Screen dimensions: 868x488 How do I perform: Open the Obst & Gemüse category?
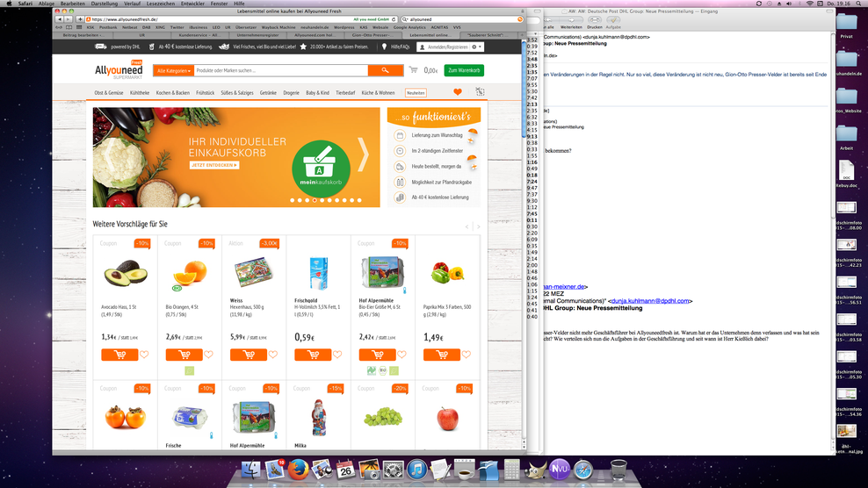tap(109, 93)
